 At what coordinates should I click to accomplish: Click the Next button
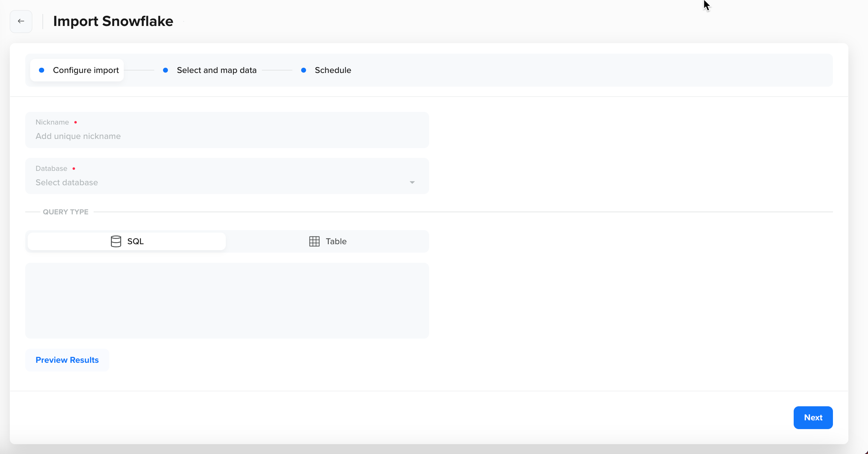pos(813,417)
